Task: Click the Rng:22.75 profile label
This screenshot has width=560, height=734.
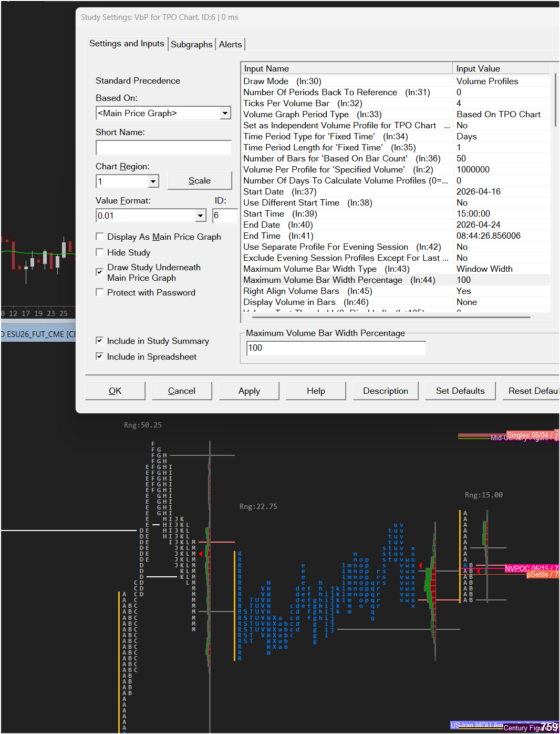Action: click(x=258, y=506)
